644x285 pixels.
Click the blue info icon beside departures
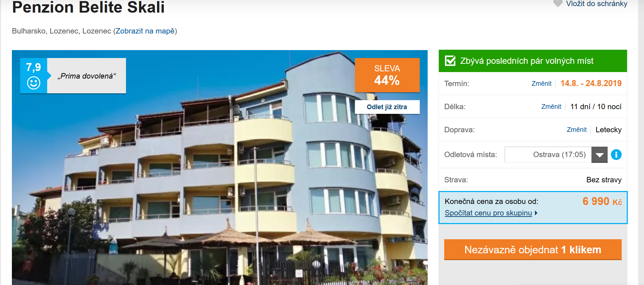pos(616,155)
